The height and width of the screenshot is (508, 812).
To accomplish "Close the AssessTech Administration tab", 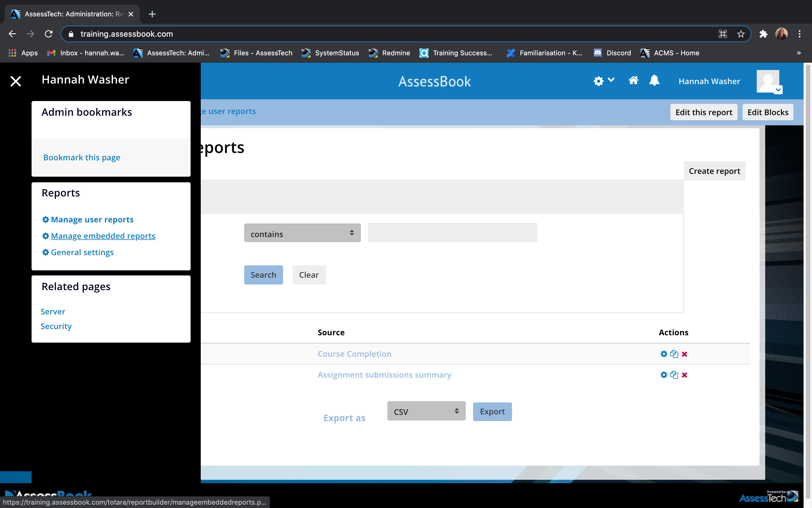I will pyautogui.click(x=131, y=14).
